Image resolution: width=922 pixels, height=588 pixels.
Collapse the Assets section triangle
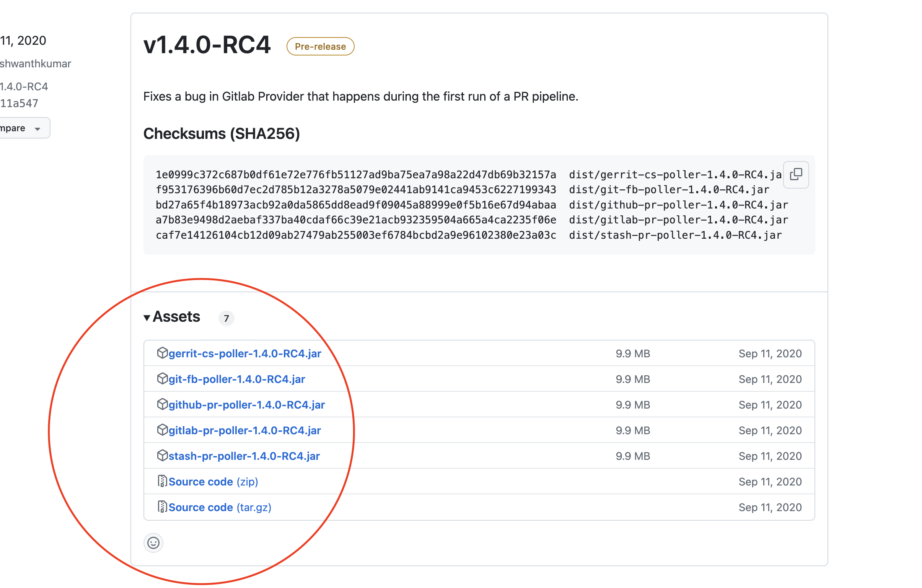point(147,318)
